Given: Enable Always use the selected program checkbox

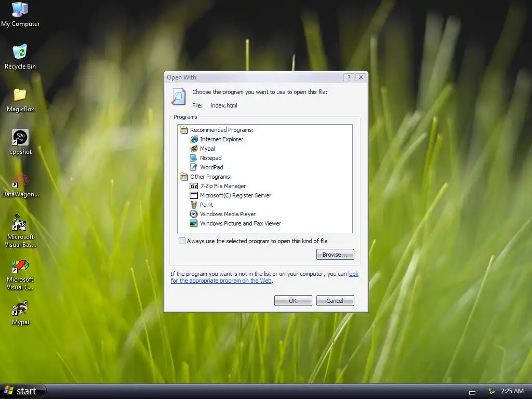Looking at the screenshot, I should point(182,241).
